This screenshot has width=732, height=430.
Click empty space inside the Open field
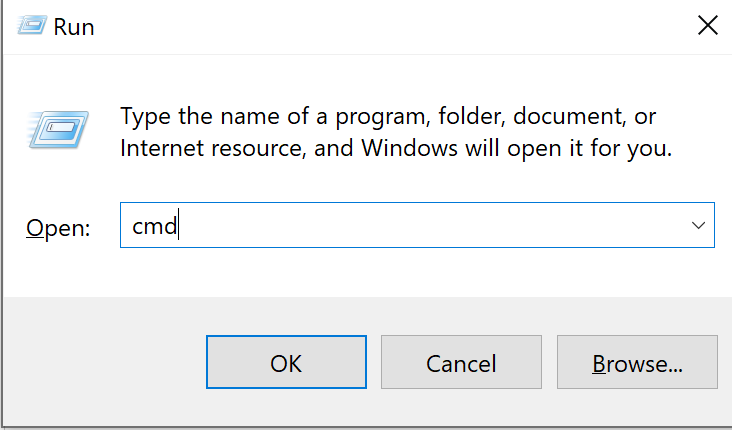click(x=420, y=227)
